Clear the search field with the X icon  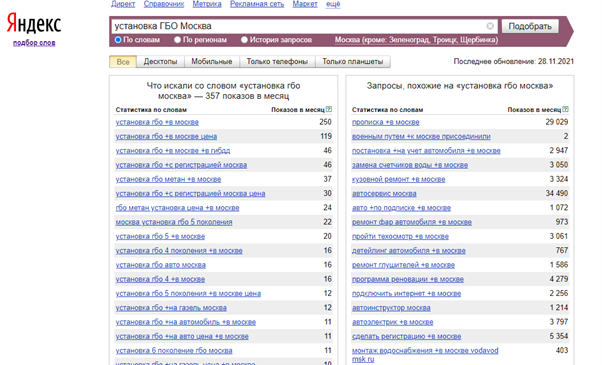click(490, 26)
